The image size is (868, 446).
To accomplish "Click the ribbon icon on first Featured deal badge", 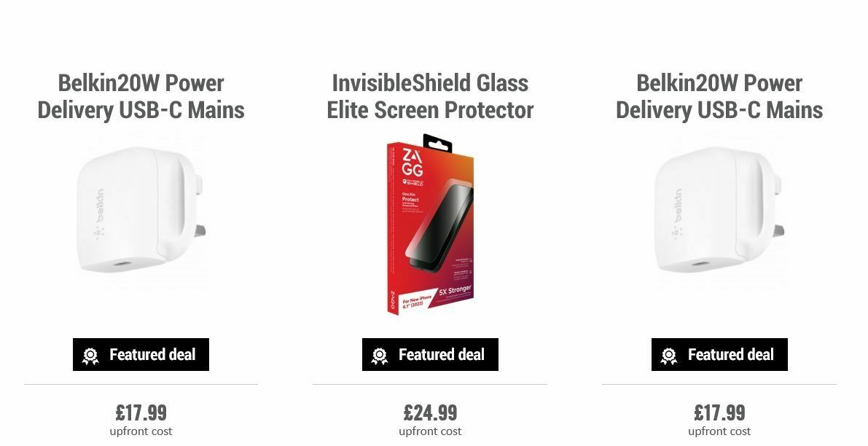I will point(89,355).
